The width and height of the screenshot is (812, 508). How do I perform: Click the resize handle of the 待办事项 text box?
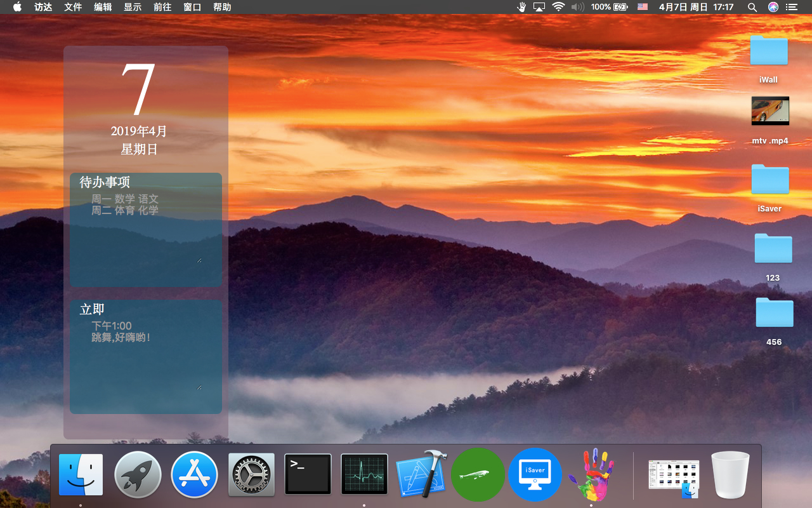tap(199, 259)
